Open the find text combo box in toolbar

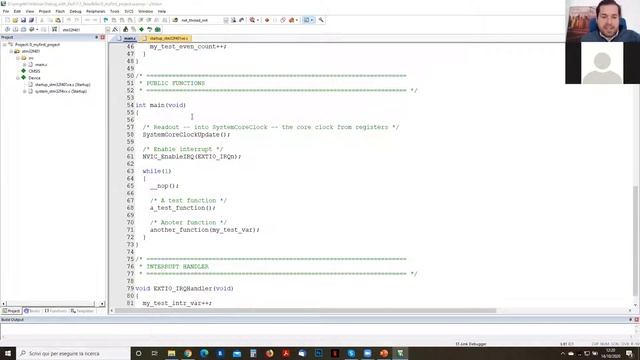204,20
